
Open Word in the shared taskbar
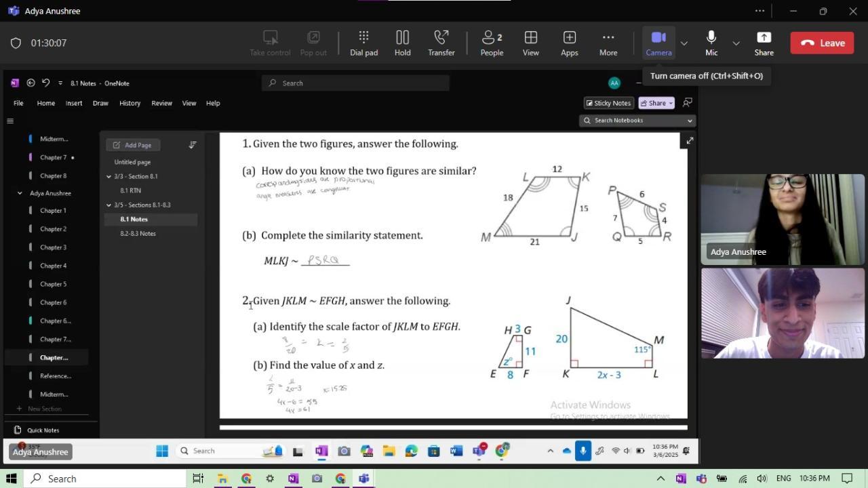456,451
